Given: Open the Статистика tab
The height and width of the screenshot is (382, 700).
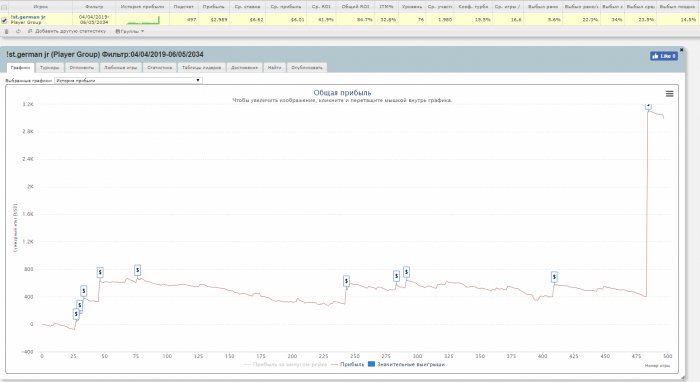Looking at the screenshot, I should click(159, 67).
